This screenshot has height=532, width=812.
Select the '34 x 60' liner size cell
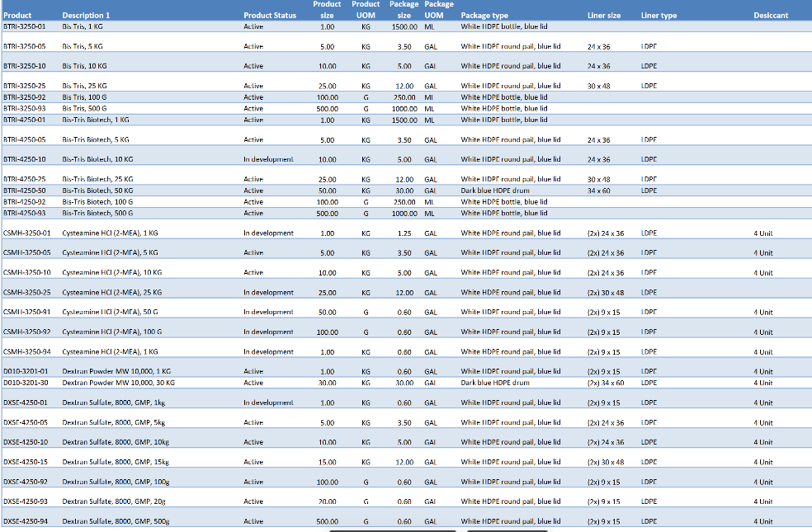(x=599, y=191)
